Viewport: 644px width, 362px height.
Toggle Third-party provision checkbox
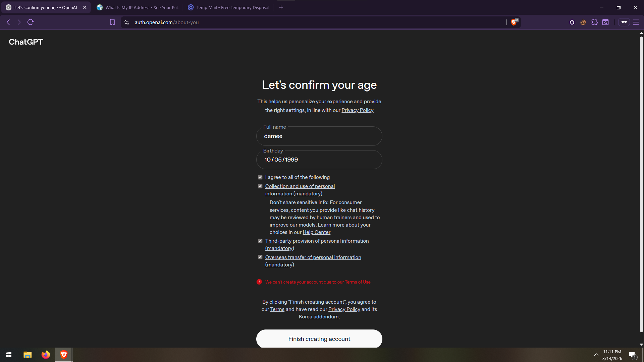(x=260, y=241)
